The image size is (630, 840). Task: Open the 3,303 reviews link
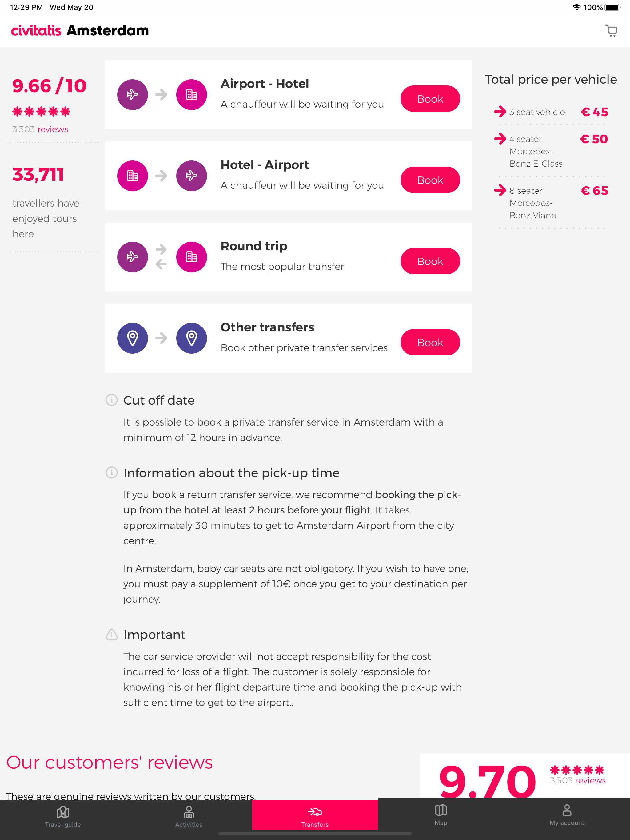click(53, 129)
